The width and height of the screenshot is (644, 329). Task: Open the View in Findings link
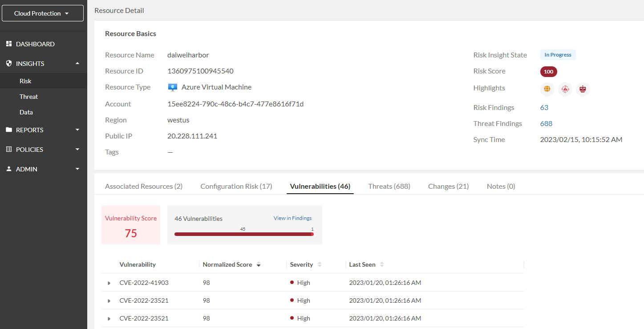point(292,218)
